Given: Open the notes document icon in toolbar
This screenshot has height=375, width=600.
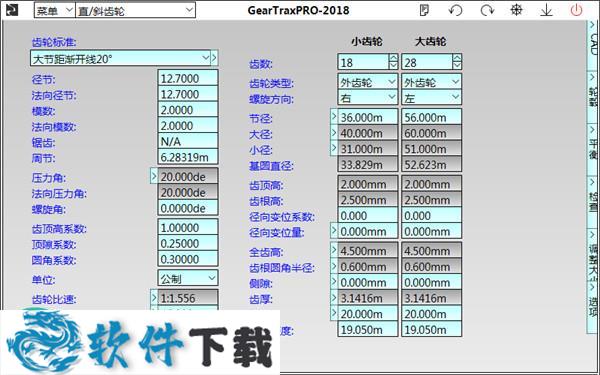Looking at the screenshot, I should pyautogui.click(x=424, y=10).
